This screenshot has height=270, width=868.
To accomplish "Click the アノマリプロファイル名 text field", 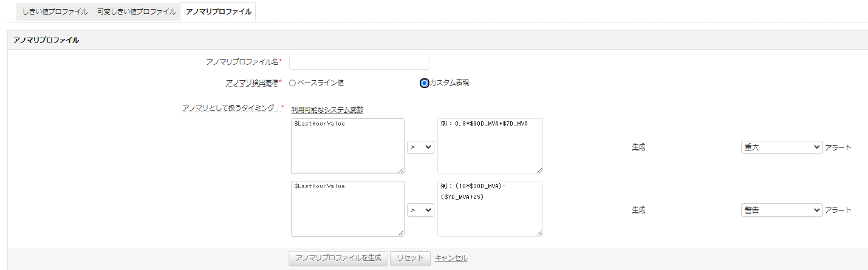I will (359, 62).
